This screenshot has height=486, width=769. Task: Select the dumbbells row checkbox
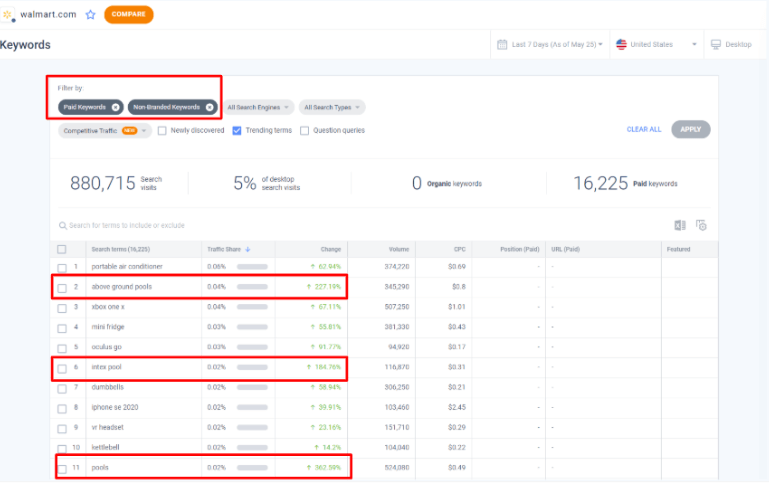coord(62,389)
